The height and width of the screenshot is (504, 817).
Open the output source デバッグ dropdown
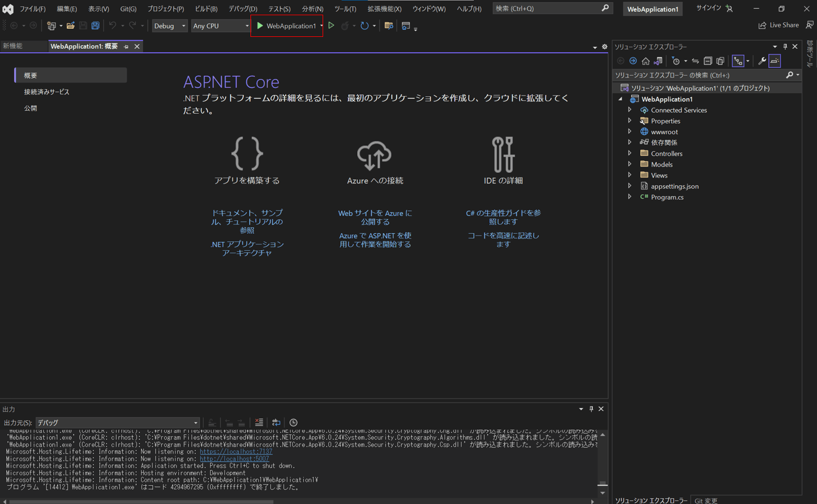coord(117,423)
